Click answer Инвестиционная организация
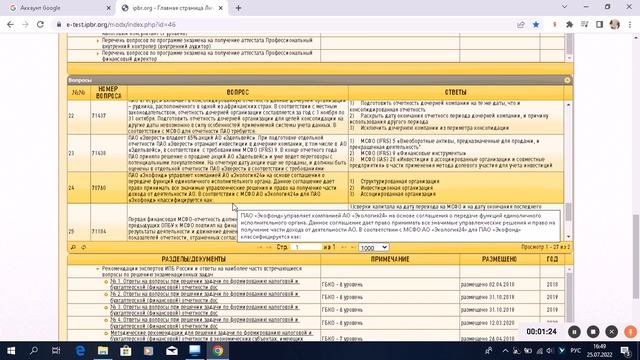This screenshot has height=360, width=640. click(396, 188)
